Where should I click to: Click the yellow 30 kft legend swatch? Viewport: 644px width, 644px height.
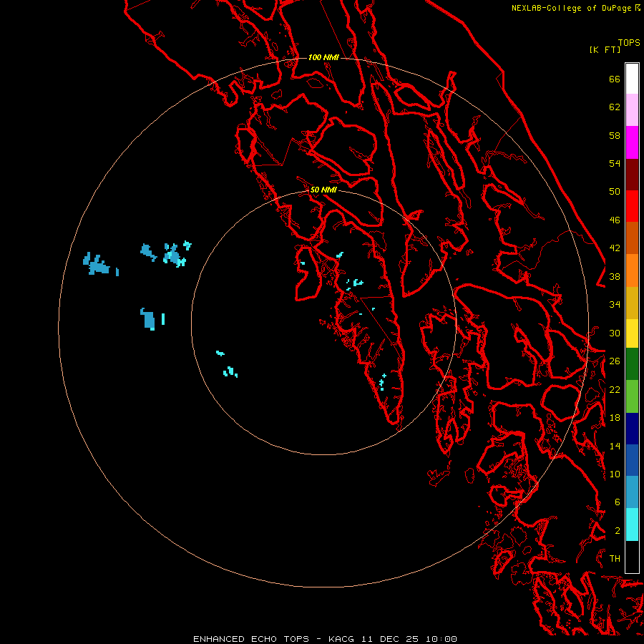click(x=632, y=333)
